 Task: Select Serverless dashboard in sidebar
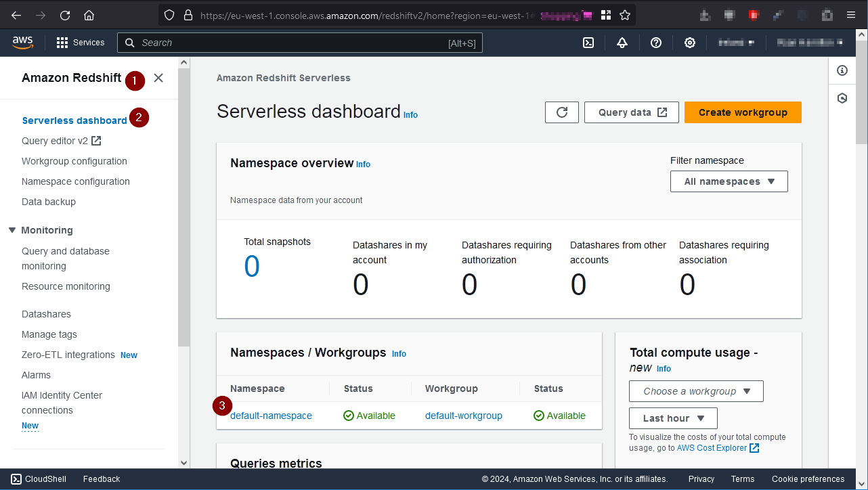[74, 120]
